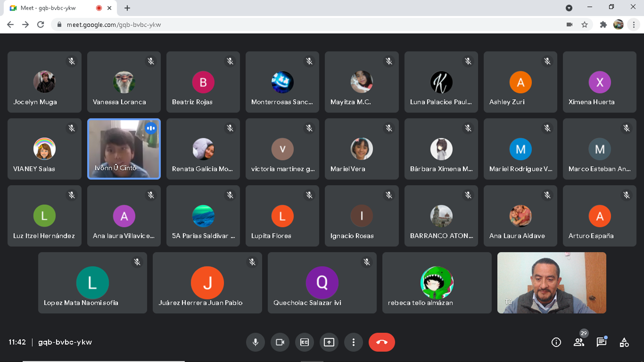Click the K logo avatar of Luna Palacios
Screen dimensions: 644x362
click(441, 82)
